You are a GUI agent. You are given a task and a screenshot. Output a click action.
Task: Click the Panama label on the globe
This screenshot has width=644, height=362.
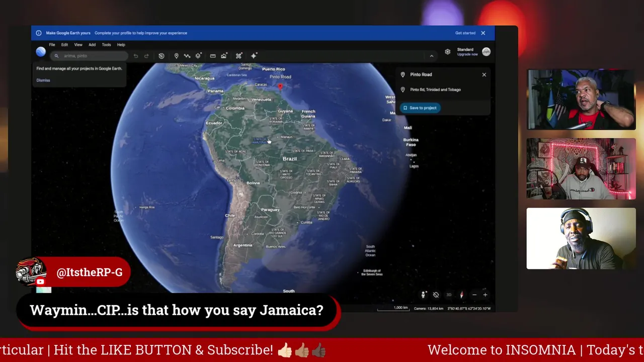(x=215, y=91)
